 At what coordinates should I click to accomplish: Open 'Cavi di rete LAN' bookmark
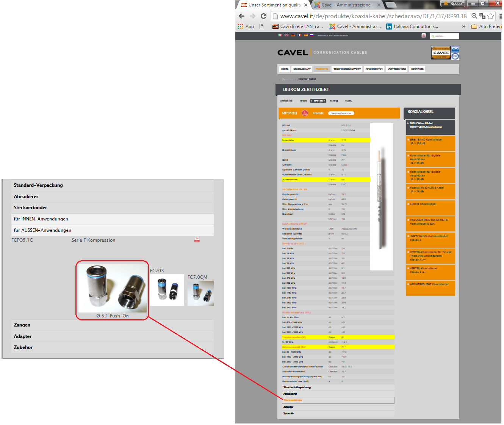pos(298,27)
